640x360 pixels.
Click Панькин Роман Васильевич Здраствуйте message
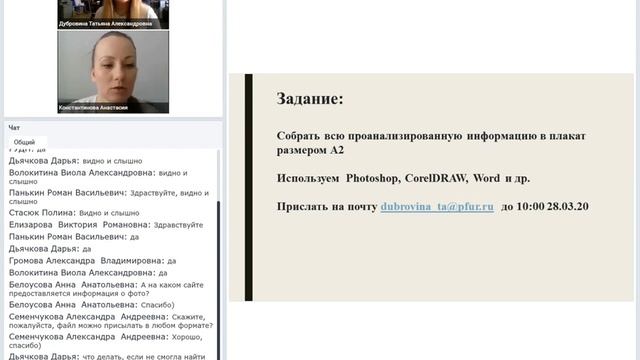(x=109, y=197)
